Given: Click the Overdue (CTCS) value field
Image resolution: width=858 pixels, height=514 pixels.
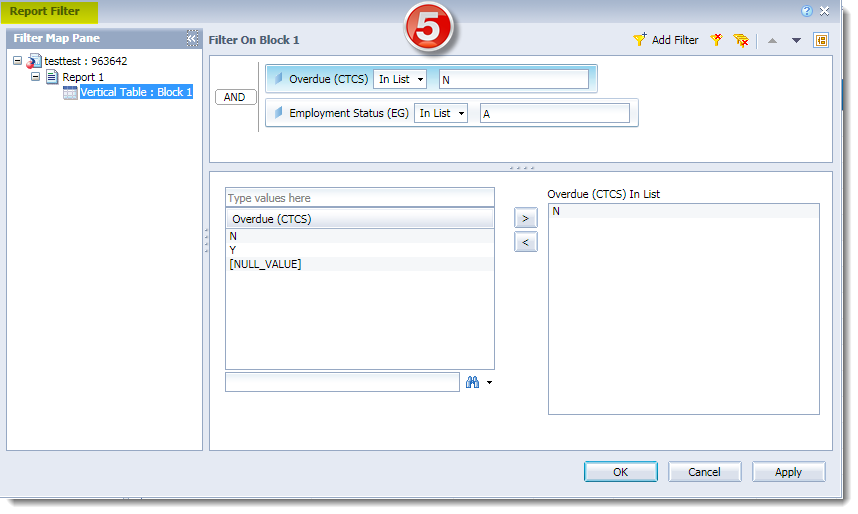Looking at the screenshot, I should (514, 79).
